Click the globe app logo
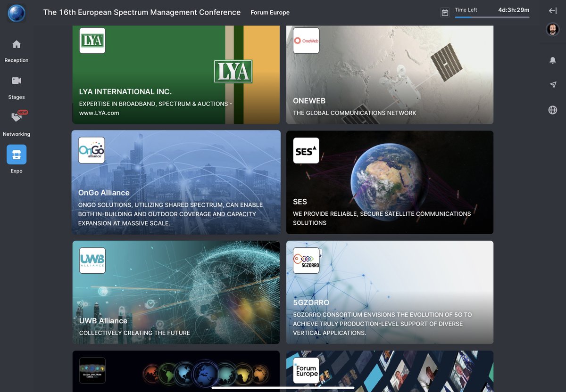Image resolution: width=566 pixels, height=392 pixels. point(16,13)
